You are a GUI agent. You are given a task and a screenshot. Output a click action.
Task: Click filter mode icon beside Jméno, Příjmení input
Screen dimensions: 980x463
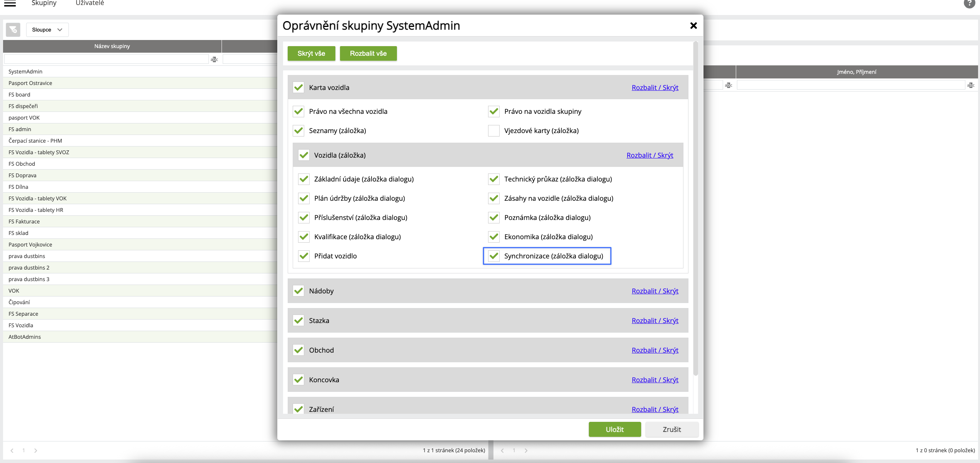coord(971,85)
